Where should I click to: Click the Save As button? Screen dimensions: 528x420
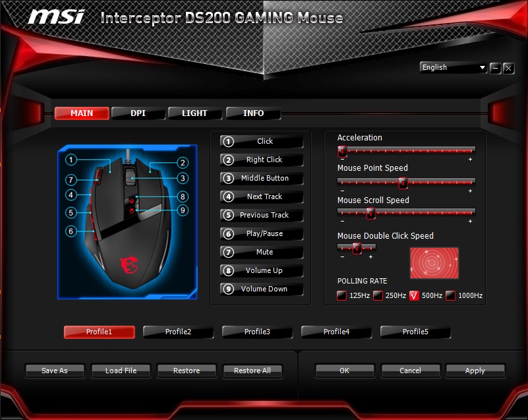tap(55, 371)
